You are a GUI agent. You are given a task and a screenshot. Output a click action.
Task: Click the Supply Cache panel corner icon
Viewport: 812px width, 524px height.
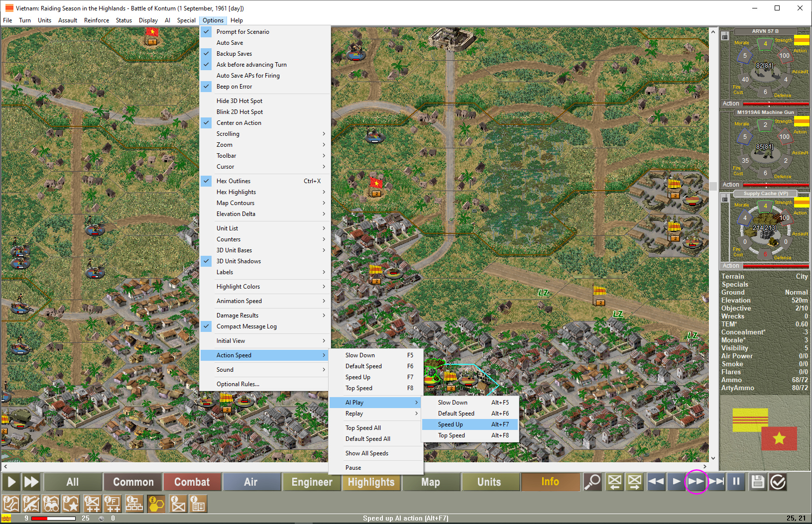(x=725, y=199)
